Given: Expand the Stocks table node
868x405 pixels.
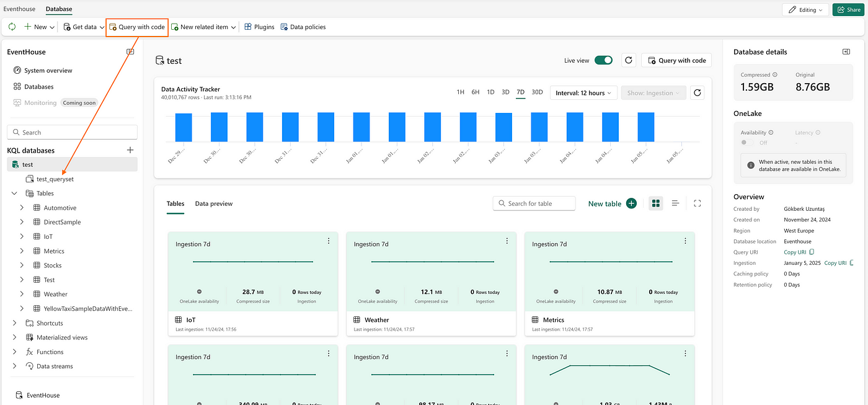Looking at the screenshot, I should click(x=22, y=265).
